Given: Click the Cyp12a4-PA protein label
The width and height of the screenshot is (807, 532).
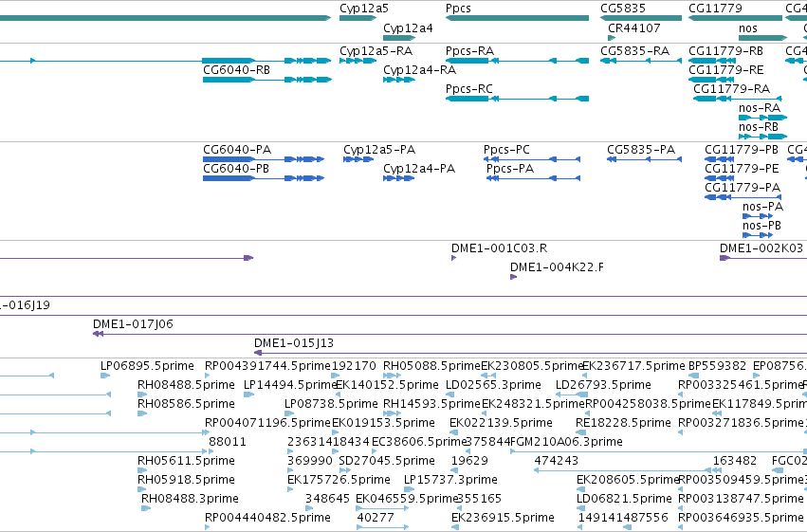Looking at the screenshot, I should point(419,169).
